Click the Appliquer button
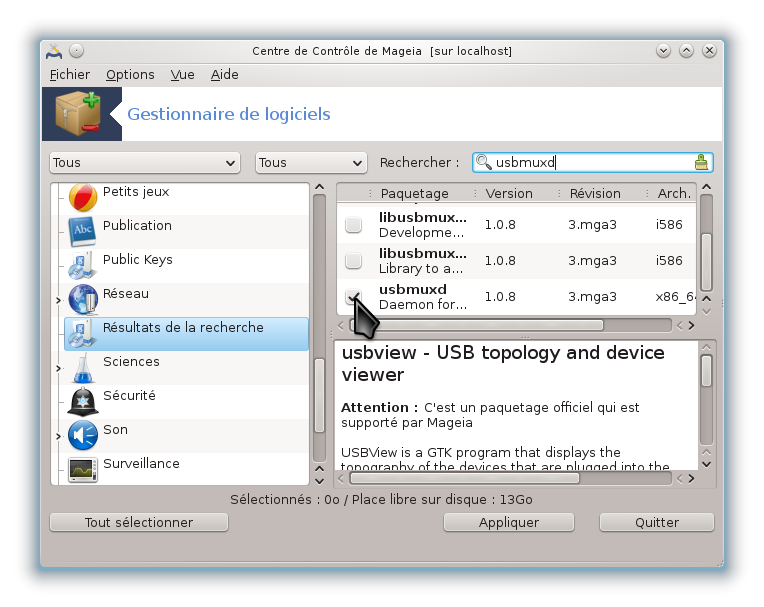The image size is (764, 607). pyautogui.click(x=509, y=522)
